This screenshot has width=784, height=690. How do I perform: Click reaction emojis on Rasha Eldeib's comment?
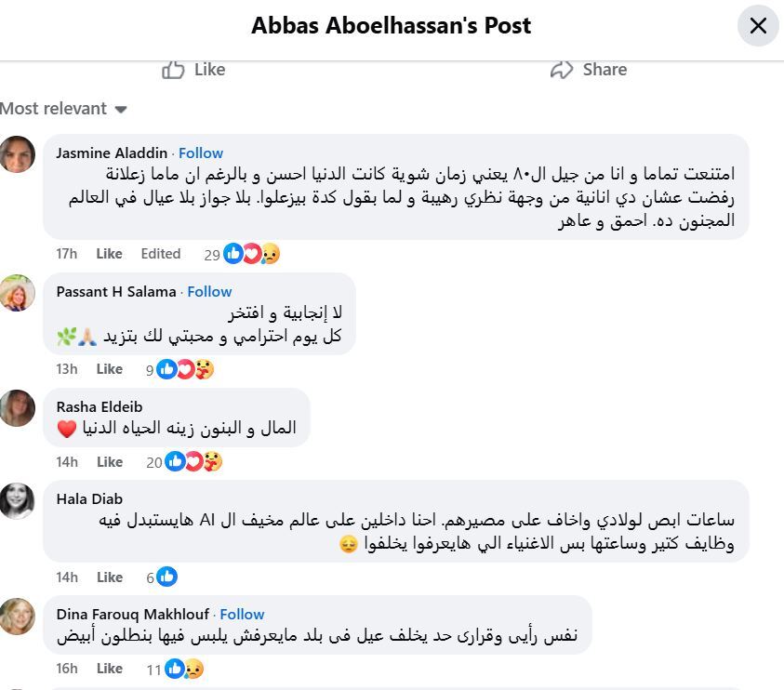[x=193, y=462]
